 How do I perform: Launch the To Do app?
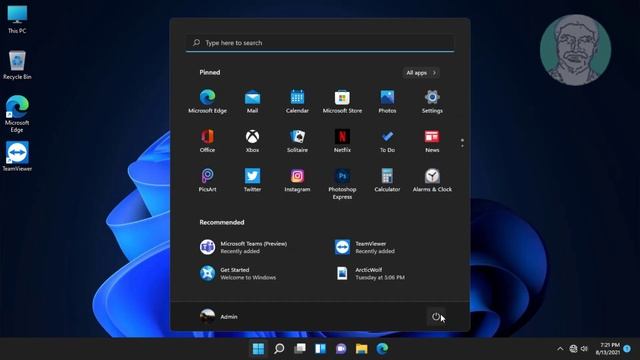[387, 140]
